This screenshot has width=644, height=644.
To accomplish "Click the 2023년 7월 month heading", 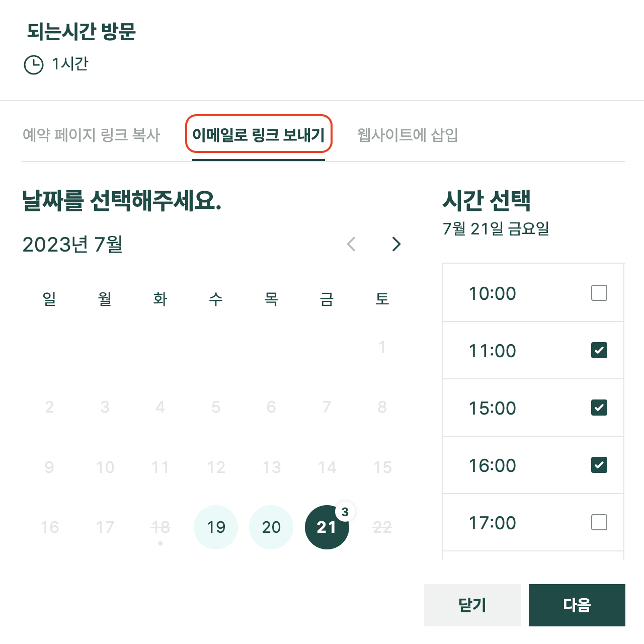I will click(x=72, y=245).
